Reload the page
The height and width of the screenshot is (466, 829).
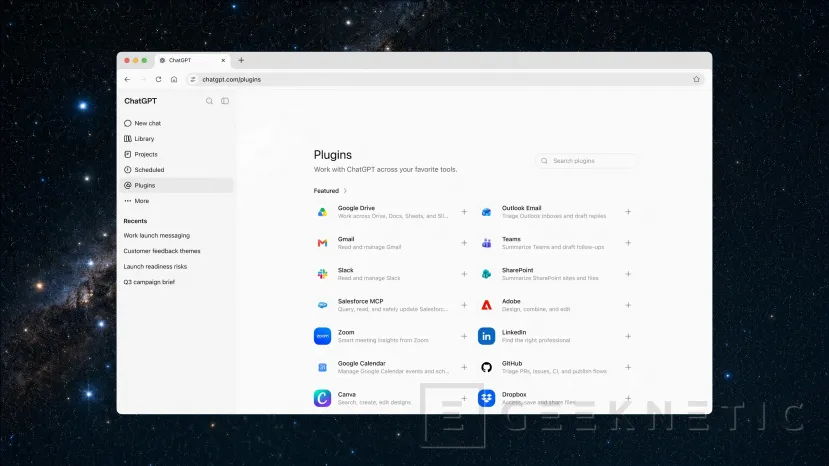coord(158,79)
